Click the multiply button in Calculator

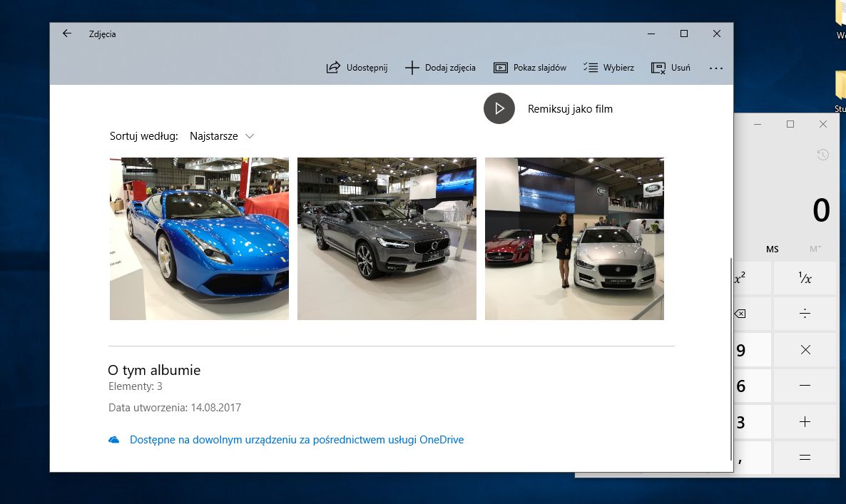[x=805, y=350]
